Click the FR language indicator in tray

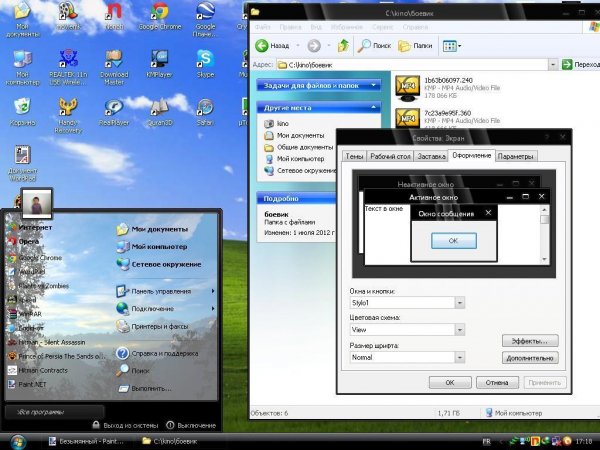487,442
